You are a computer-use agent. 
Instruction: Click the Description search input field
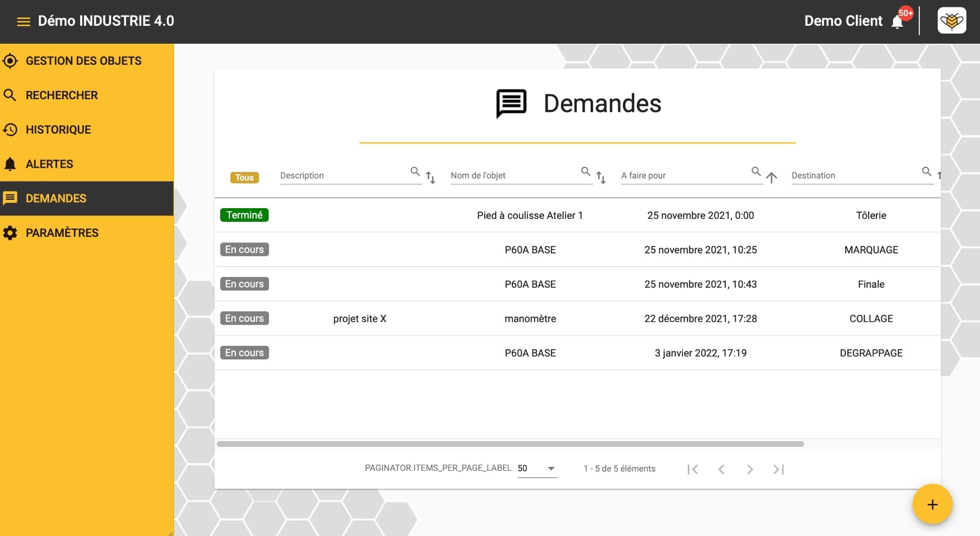coord(343,176)
